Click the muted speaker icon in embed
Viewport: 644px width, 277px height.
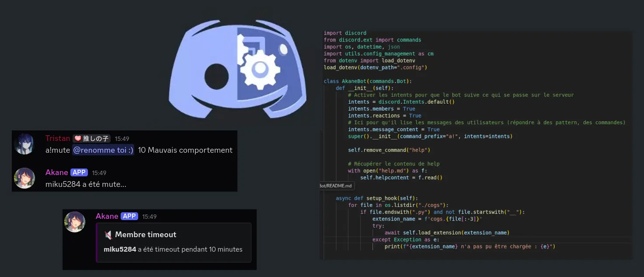[x=108, y=235]
